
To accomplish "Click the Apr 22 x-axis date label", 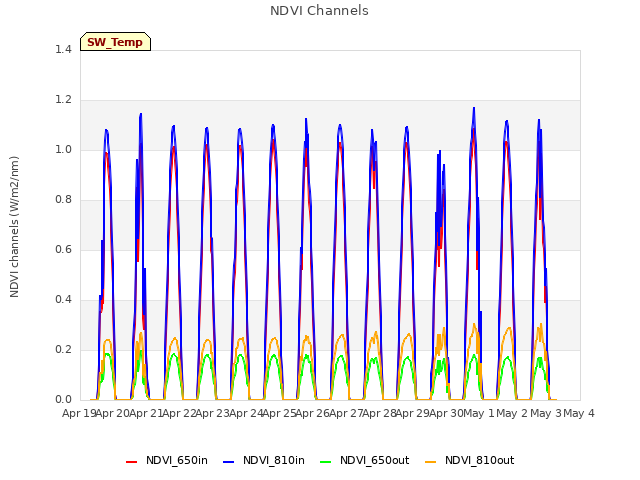I will click(x=180, y=414).
